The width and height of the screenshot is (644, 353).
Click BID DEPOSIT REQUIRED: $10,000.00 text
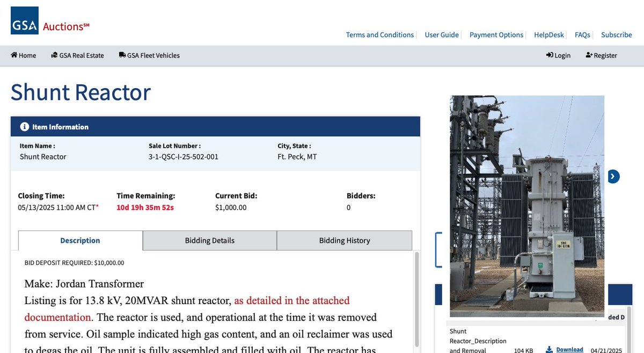74,263
